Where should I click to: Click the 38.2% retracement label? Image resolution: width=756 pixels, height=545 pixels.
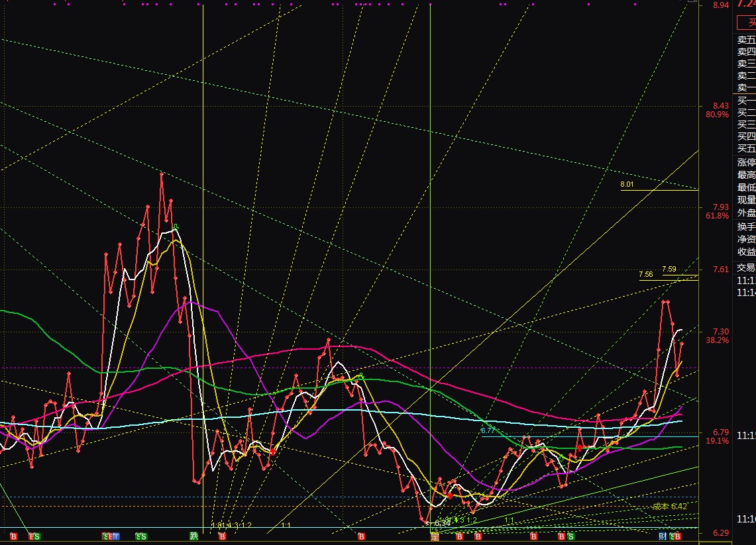718,340
